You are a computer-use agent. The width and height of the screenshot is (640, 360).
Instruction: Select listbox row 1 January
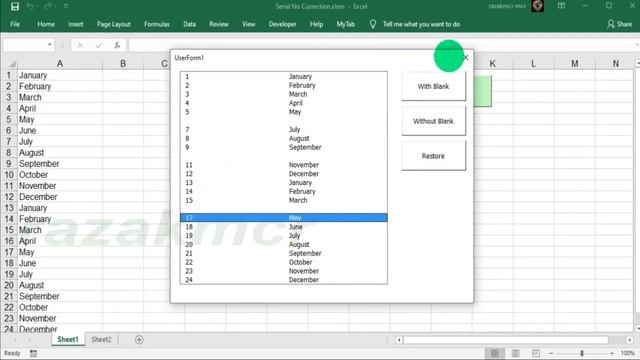click(284, 76)
